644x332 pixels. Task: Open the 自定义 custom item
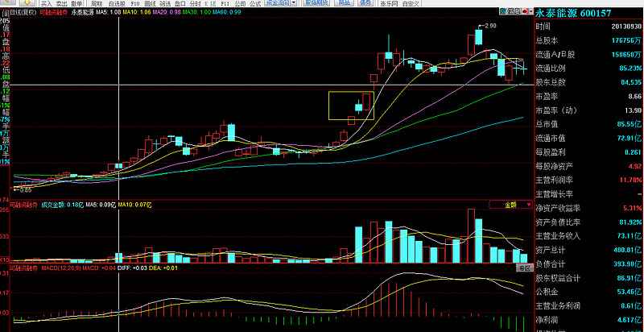pyautogui.click(x=411, y=4)
